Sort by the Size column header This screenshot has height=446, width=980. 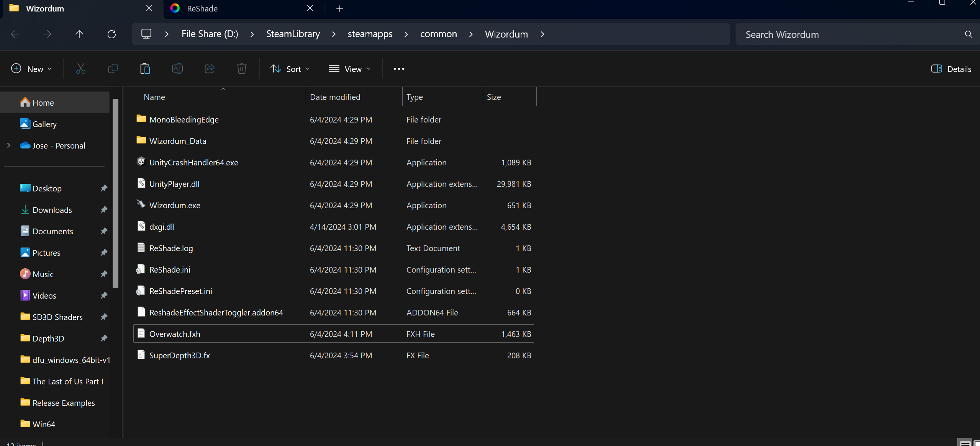[x=510, y=97]
